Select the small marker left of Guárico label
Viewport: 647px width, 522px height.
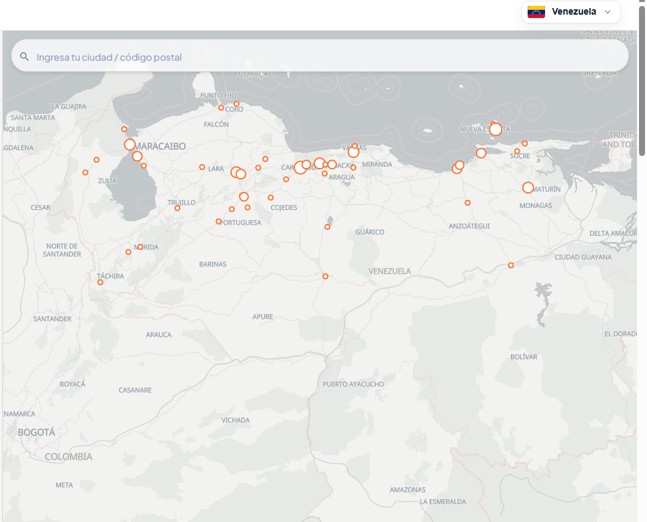327,227
